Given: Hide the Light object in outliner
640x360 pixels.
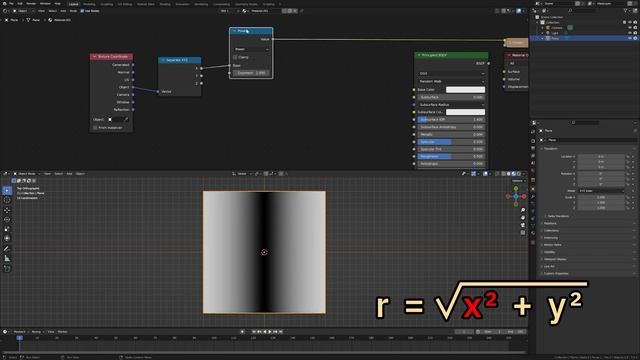Looking at the screenshot, I should 630,33.
